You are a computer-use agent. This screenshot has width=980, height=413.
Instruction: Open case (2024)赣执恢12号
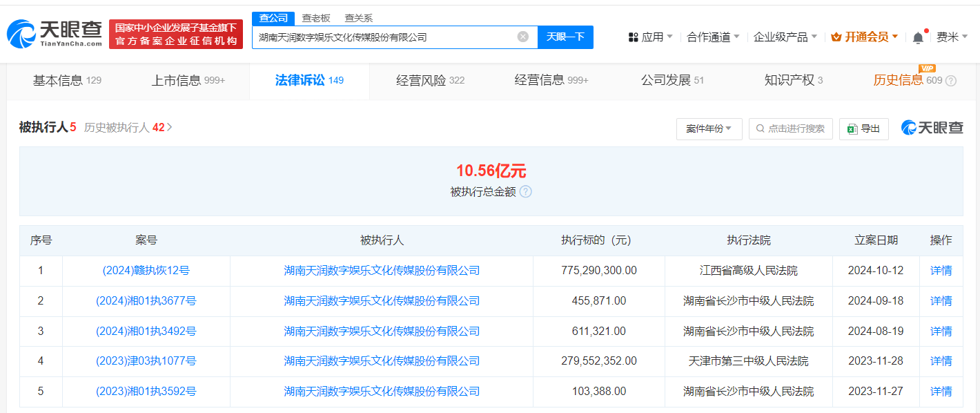tap(146, 271)
